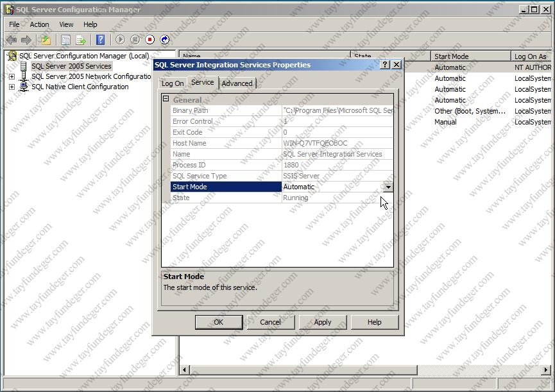This screenshot has width=555, height=392.
Task: Click the SSIS Server service type value
Action: (x=301, y=176)
